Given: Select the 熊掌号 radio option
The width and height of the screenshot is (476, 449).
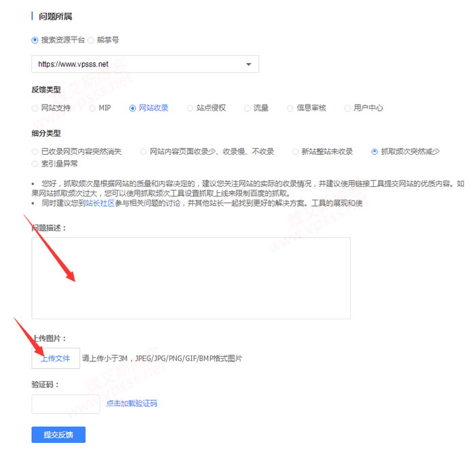Looking at the screenshot, I should pos(91,40).
